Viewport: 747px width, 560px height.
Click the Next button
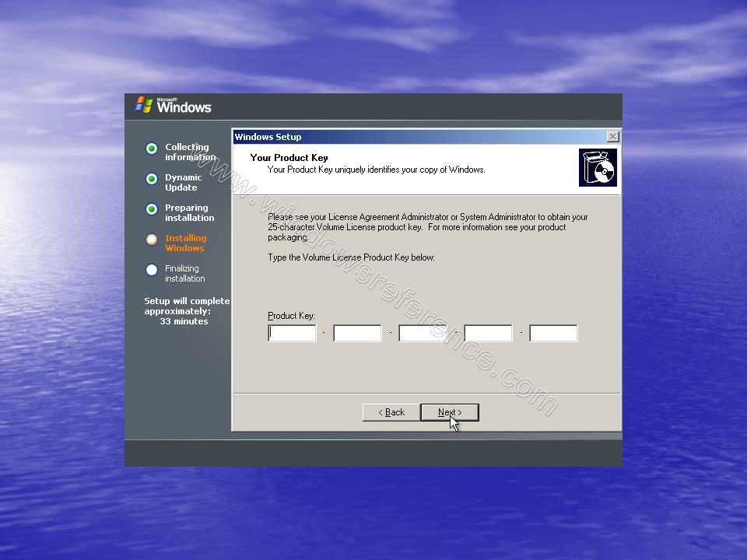pos(450,412)
